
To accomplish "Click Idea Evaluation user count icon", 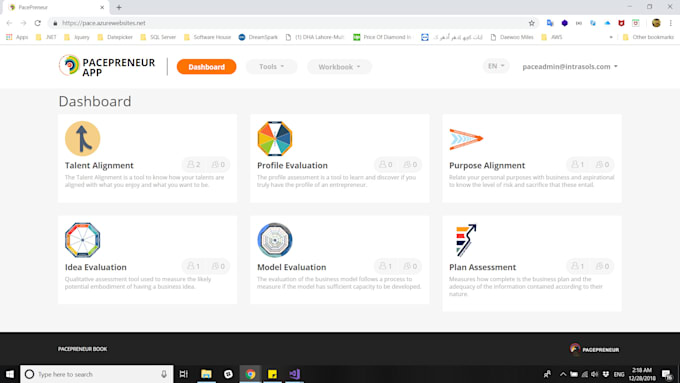I will point(190,266).
